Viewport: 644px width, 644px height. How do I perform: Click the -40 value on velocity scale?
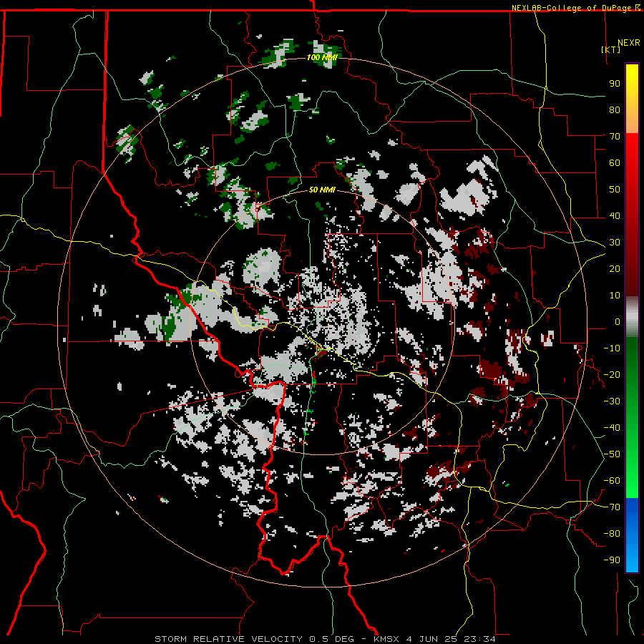click(x=612, y=428)
